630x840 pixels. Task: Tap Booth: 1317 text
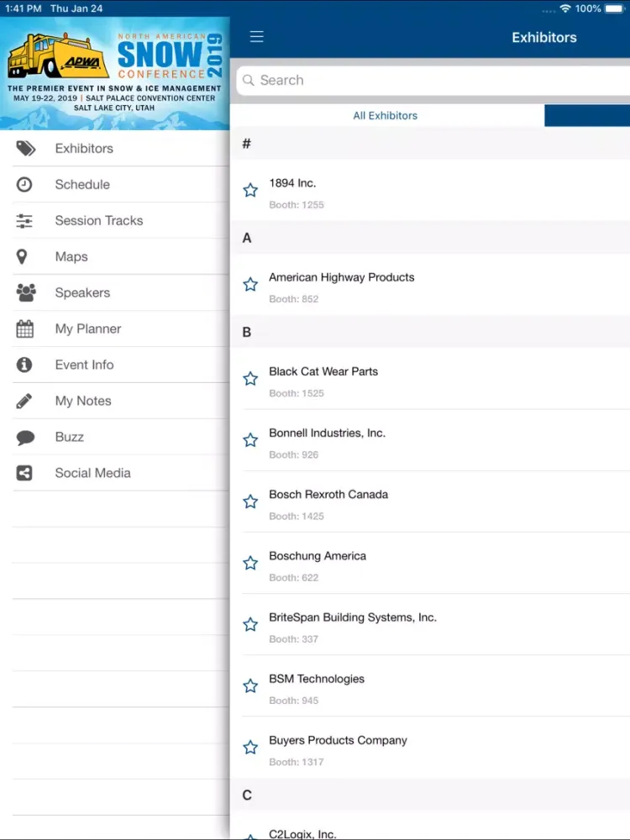pos(297,762)
